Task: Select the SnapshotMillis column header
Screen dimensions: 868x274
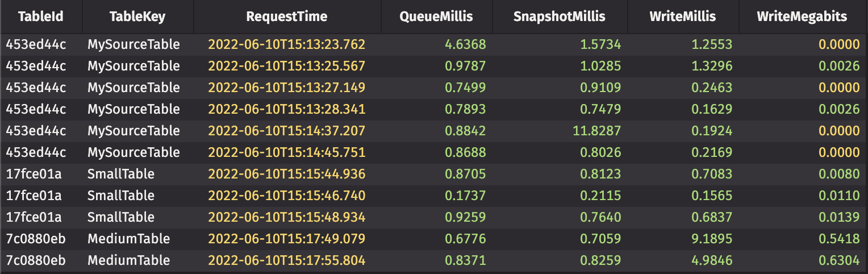Action: 559,16
